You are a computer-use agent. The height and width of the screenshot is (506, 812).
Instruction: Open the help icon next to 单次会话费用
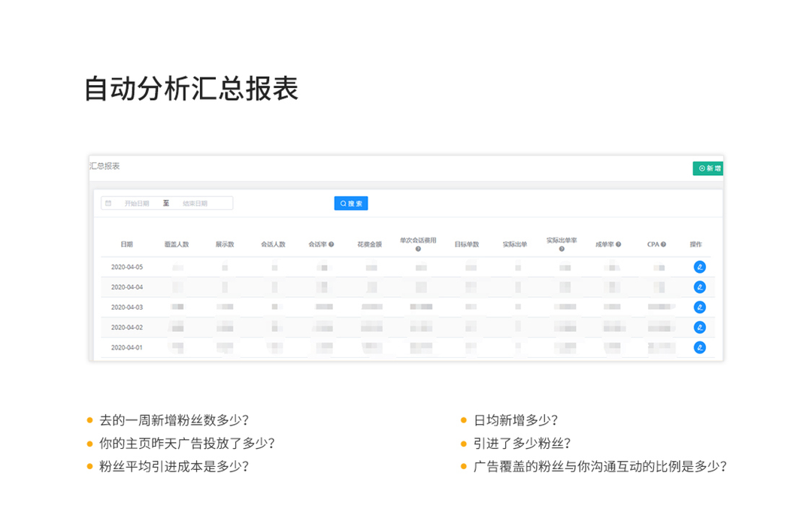[x=417, y=247]
